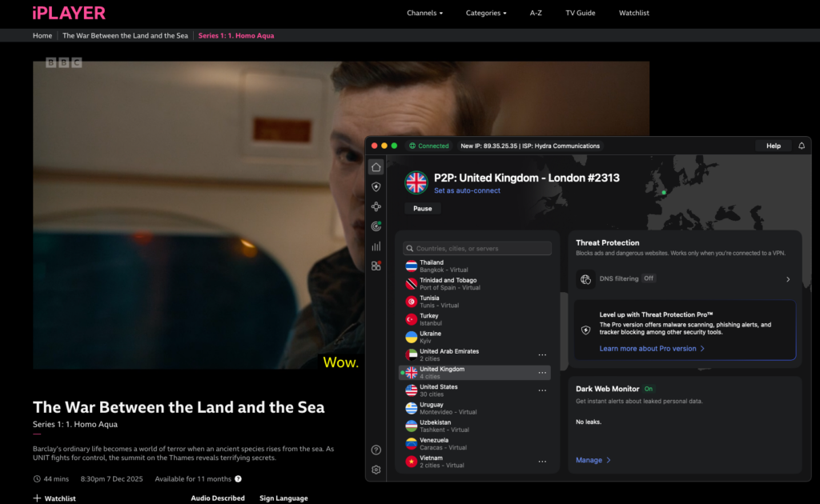Select Sign Language version
The height and width of the screenshot is (504, 820).
click(x=283, y=498)
